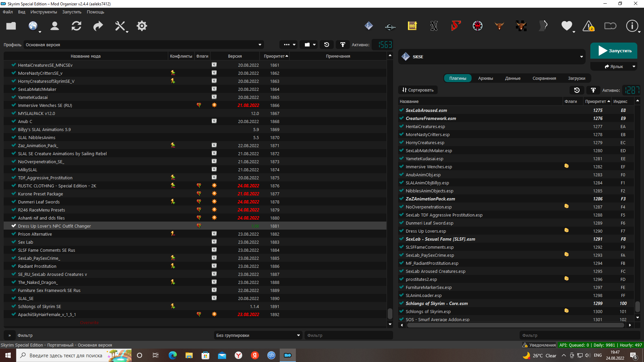Click the warning triangle notifications icon

click(x=588, y=26)
